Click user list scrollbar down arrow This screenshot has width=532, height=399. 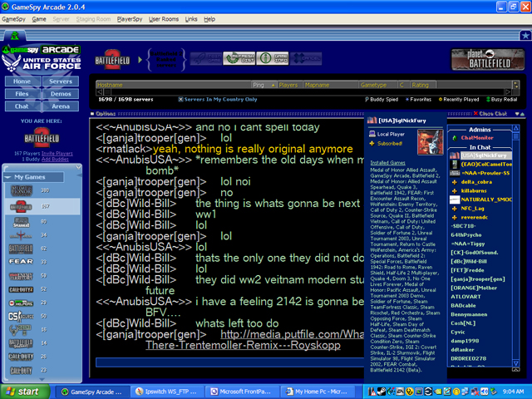coord(515,363)
